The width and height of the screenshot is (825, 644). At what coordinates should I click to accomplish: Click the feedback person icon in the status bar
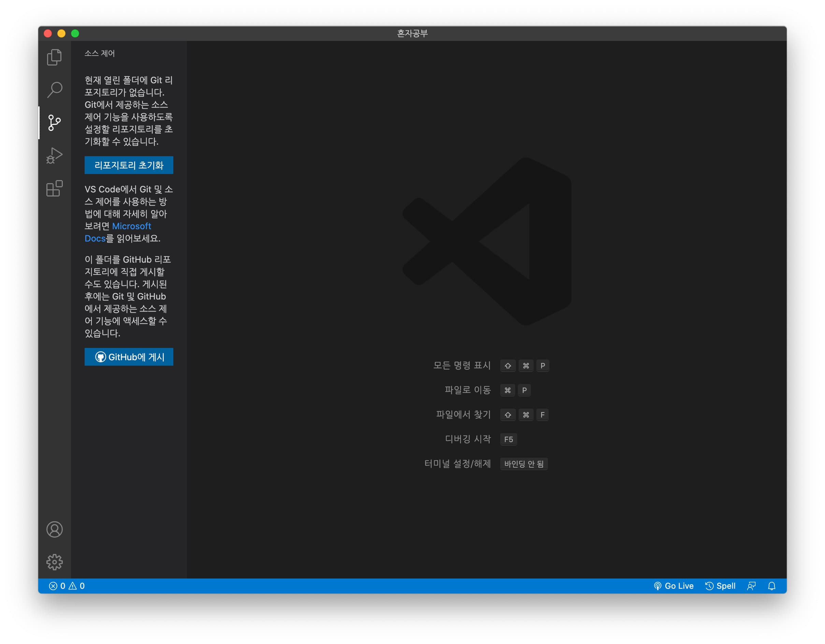751,586
